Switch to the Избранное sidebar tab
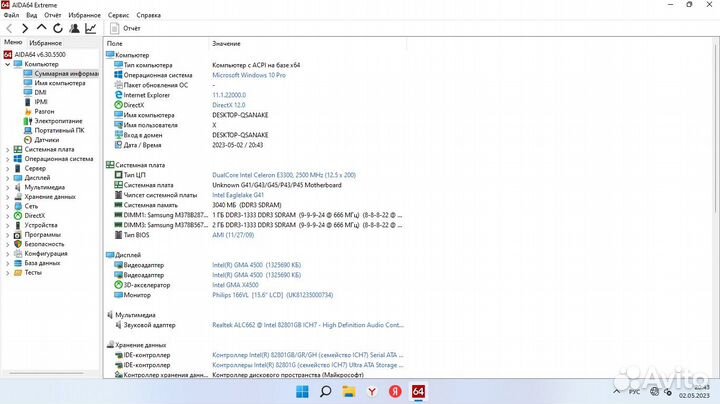Image resolution: width=720 pixels, height=404 pixels. 45,43
